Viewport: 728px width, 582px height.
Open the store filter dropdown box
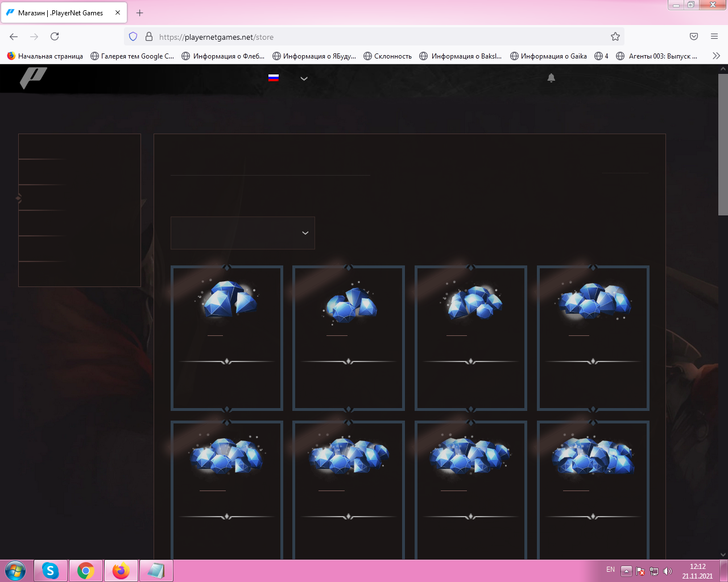point(242,232)
